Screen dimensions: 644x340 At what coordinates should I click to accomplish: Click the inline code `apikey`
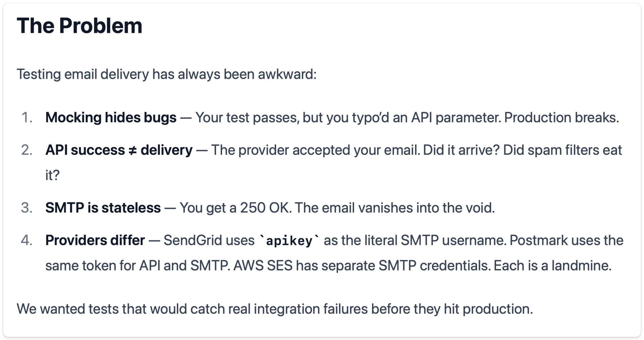click(x=289, y=241)
